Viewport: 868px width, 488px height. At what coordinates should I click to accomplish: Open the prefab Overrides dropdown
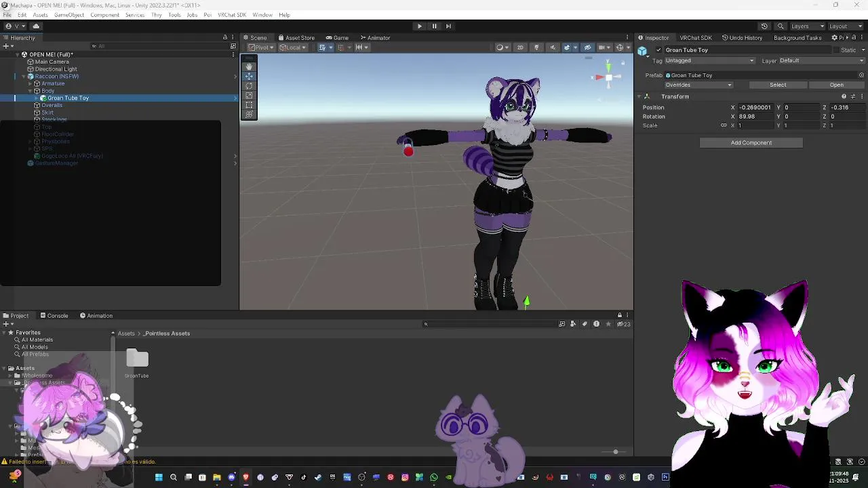coord(698,85)
